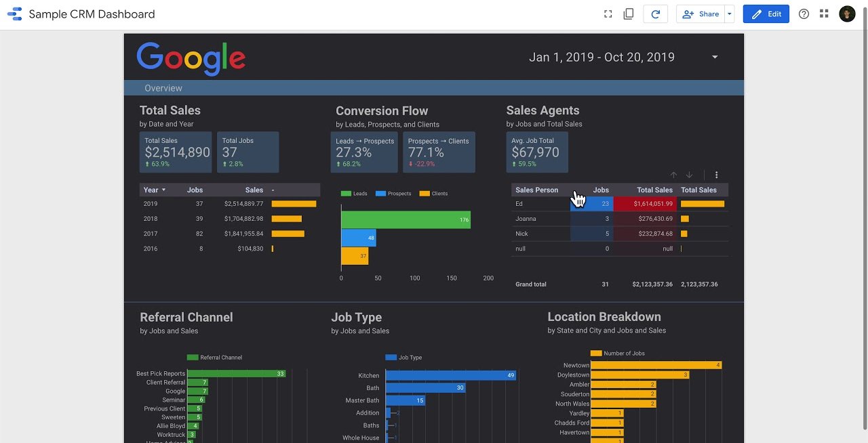Image resolution: width=868 pixels, height=443 pixels.
Task: Select the 2016 row in the year table
Action: [229, 249]
